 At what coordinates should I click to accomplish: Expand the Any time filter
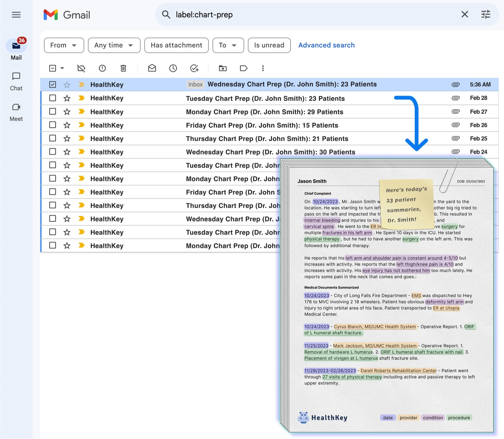tap(114, 45)
